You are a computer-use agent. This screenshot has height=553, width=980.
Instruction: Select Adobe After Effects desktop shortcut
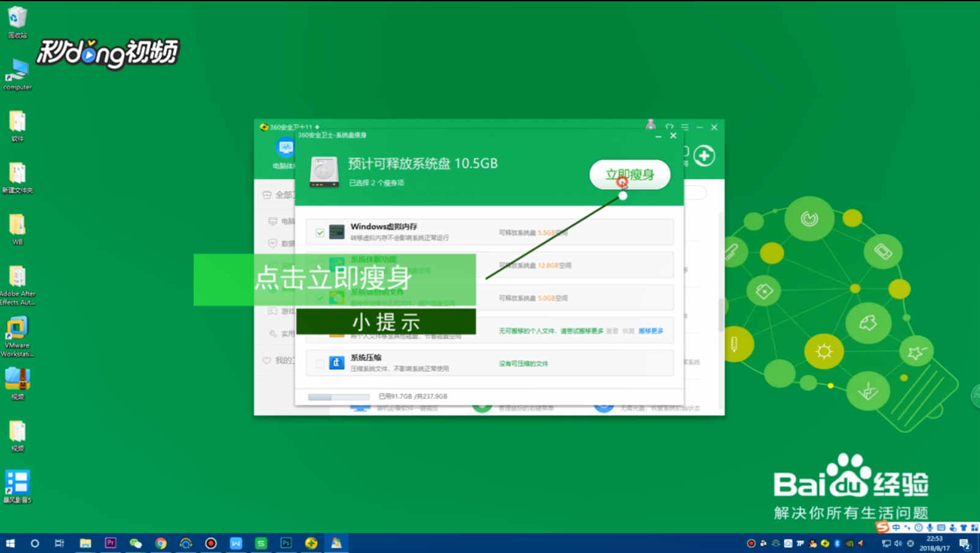click(17, 286)
